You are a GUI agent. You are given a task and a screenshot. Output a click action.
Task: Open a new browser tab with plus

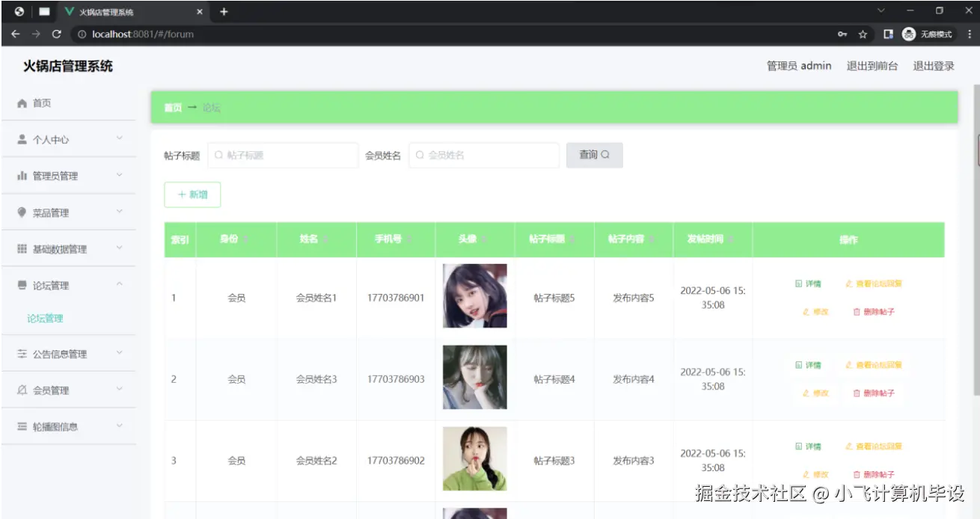tap(224, 11)
